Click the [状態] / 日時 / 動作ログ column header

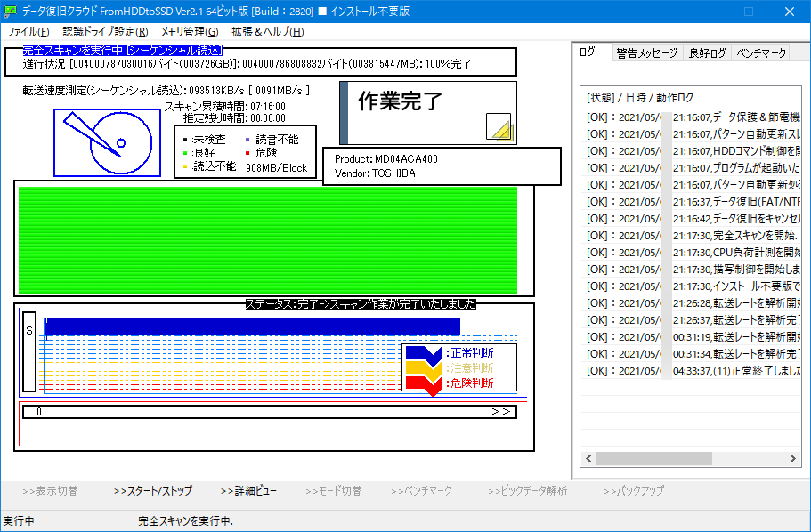coord(640,97)
